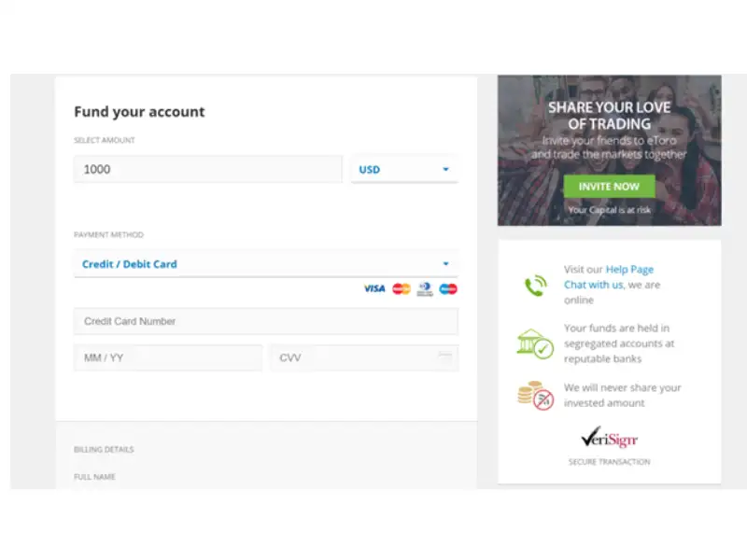Click the MM / YY expiry field
This screenshot has height=560, width=747.
pos(168,357)
